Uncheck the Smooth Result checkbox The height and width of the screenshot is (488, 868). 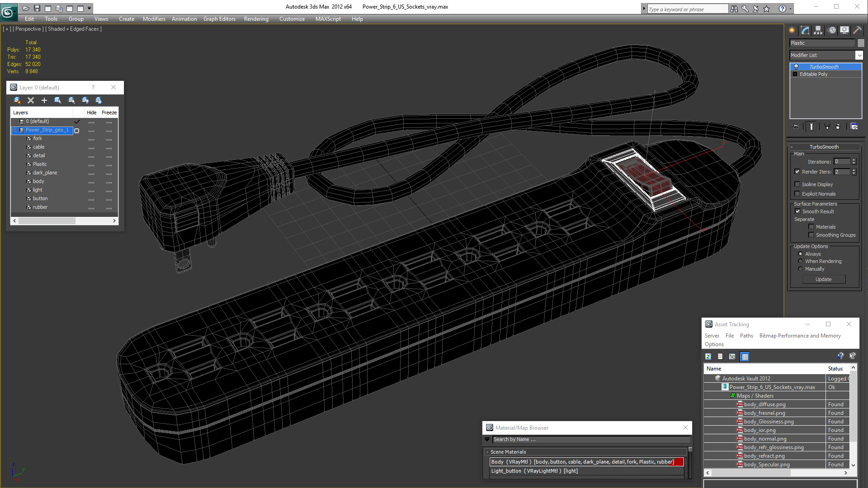797,211
